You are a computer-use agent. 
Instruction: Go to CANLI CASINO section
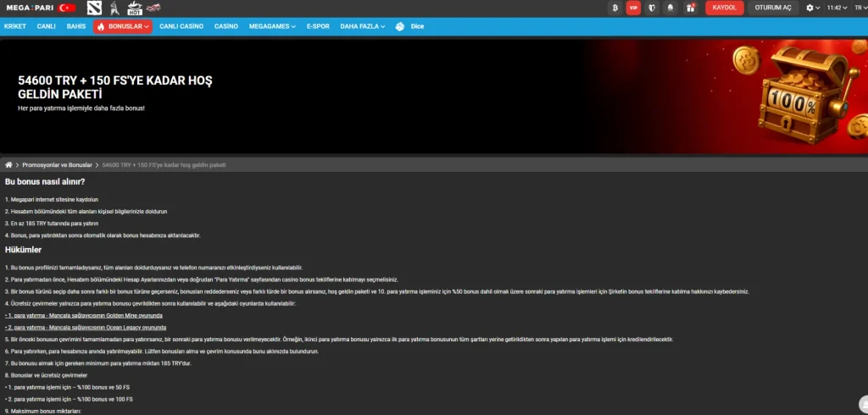point(181,26)
